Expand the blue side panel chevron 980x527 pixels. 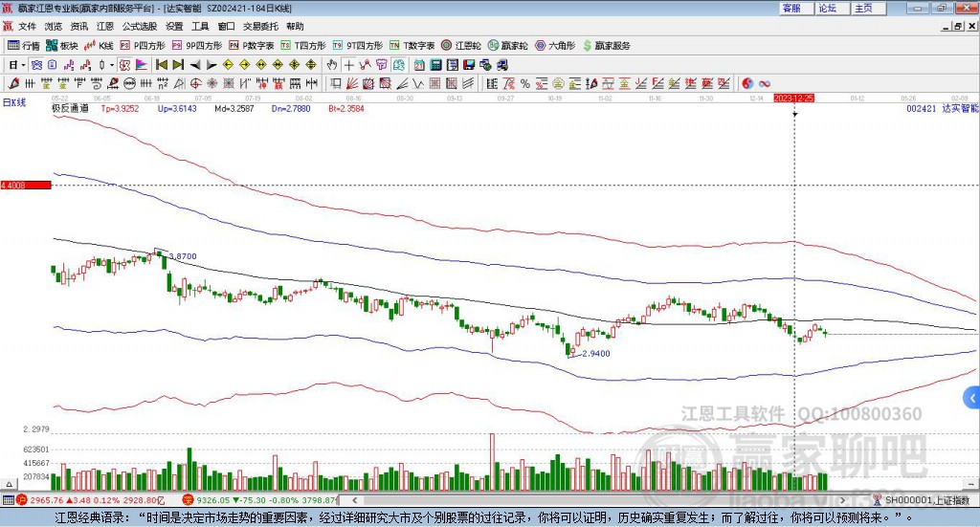[x=972, y=398]
